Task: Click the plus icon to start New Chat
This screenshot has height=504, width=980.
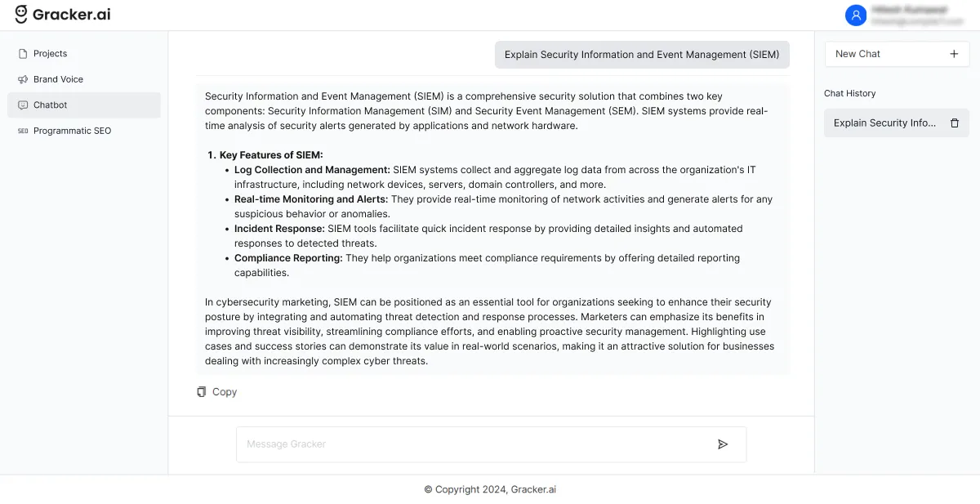Action: (954, 54)
